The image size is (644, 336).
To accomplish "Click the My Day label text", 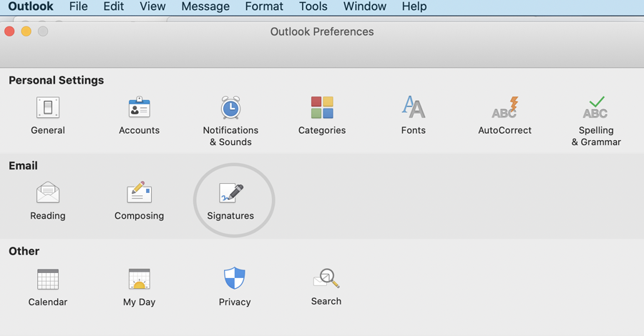I will 140,302.
